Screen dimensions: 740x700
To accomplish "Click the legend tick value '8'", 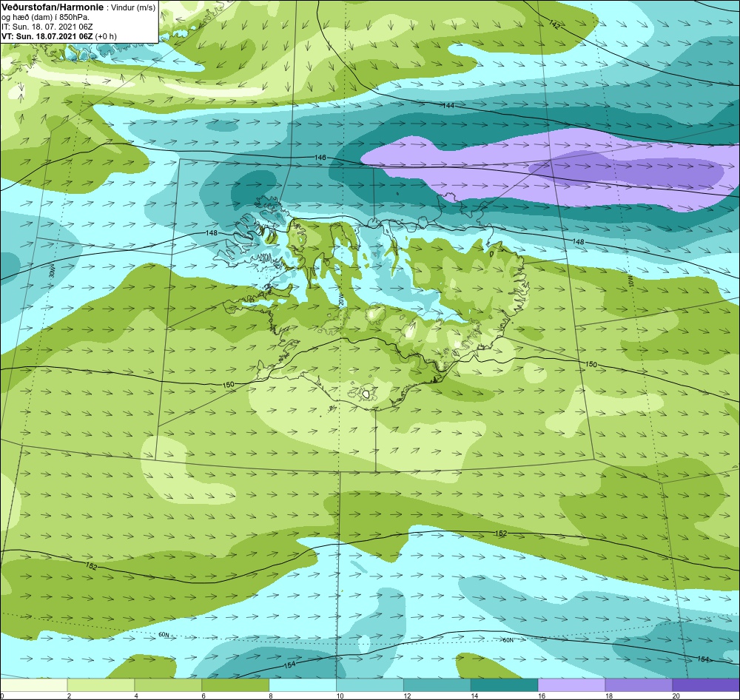I will point(271,696).
